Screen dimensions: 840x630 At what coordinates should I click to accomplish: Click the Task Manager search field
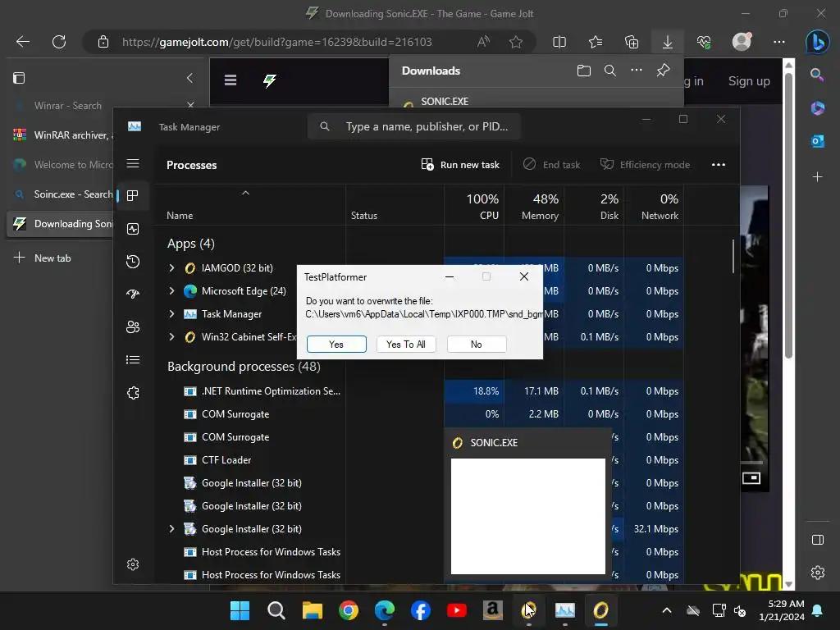tap(414, 126)
